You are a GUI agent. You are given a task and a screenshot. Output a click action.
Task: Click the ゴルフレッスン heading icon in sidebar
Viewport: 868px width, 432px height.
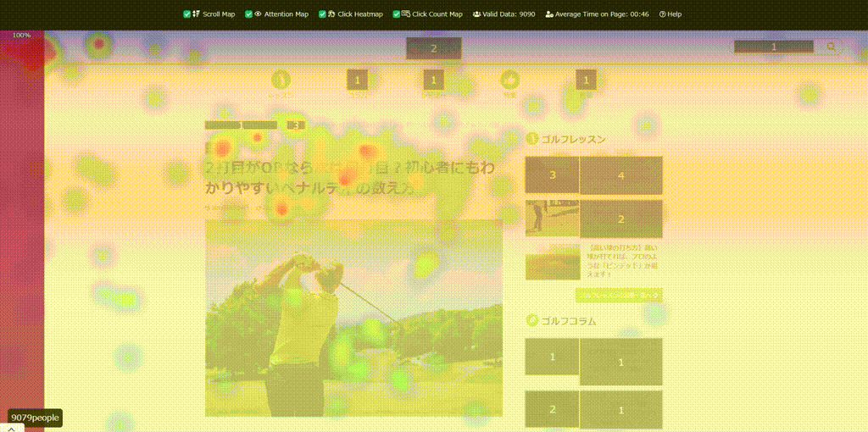[x=532, y=138]
